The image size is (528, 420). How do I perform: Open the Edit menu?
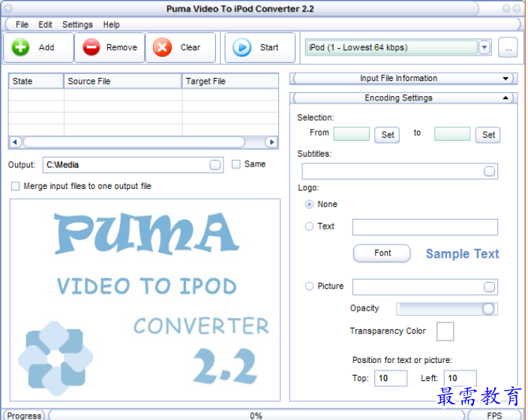tap(45, 25)
